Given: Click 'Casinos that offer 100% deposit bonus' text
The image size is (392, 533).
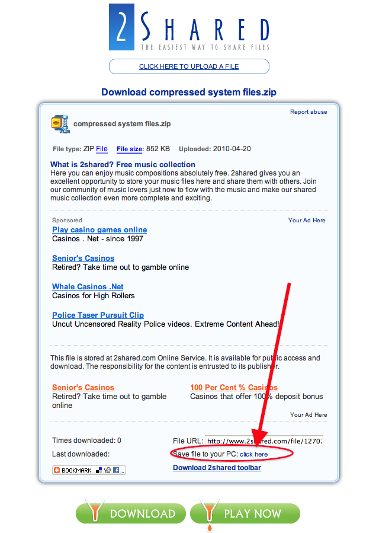Looking at the screenshot, I should click(256, 397).
